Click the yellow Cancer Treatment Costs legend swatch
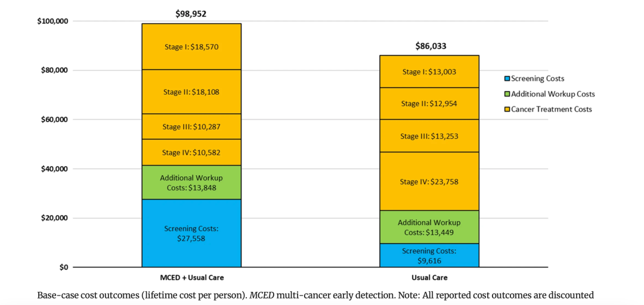 [507, 110]
